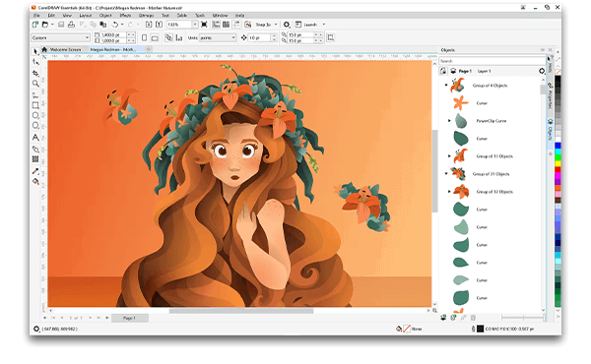The height and width of the screenshot is (364, 591).
Task: Toggle landscape page orientation
Action: coord(155,37)
